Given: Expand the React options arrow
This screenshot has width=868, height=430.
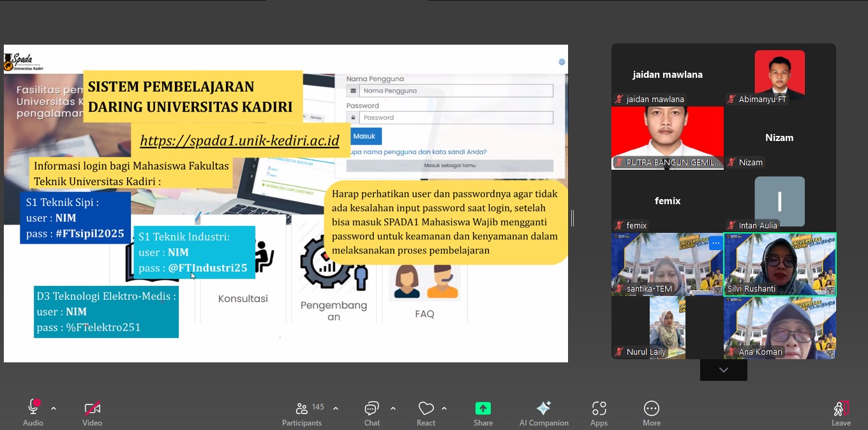Looking at the screenshot, I should pyautogui.click(x=444, y=408).
